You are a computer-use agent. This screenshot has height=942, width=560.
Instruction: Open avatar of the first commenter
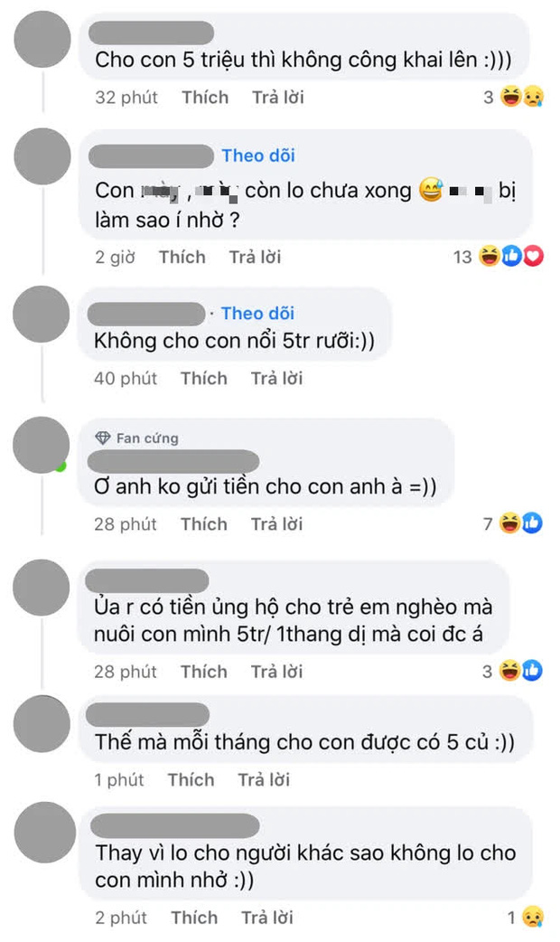point(42,39)
